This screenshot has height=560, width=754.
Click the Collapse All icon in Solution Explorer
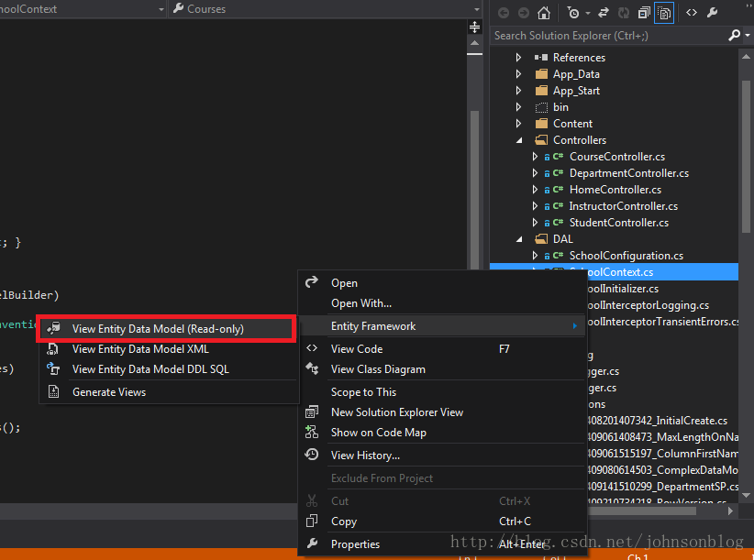tap(644, 13)
